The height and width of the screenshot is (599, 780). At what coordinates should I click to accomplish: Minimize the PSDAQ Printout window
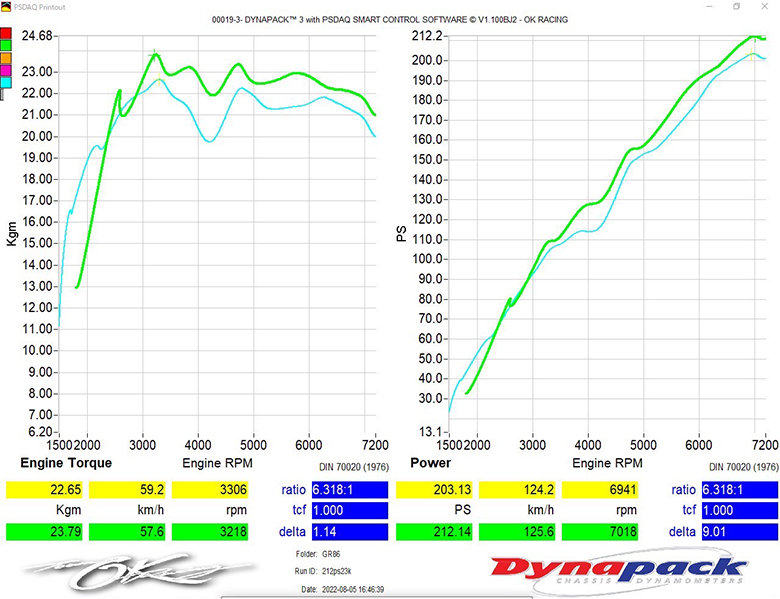point(710,6)
